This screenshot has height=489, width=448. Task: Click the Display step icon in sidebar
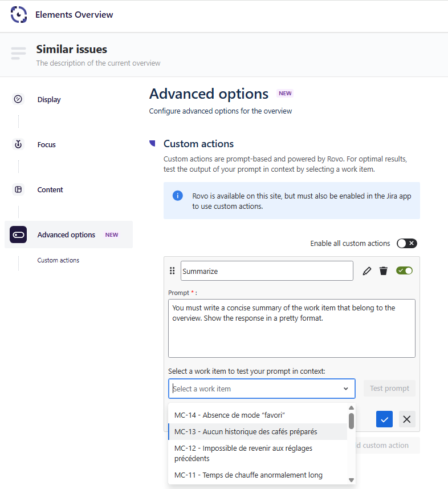[18, 99]
